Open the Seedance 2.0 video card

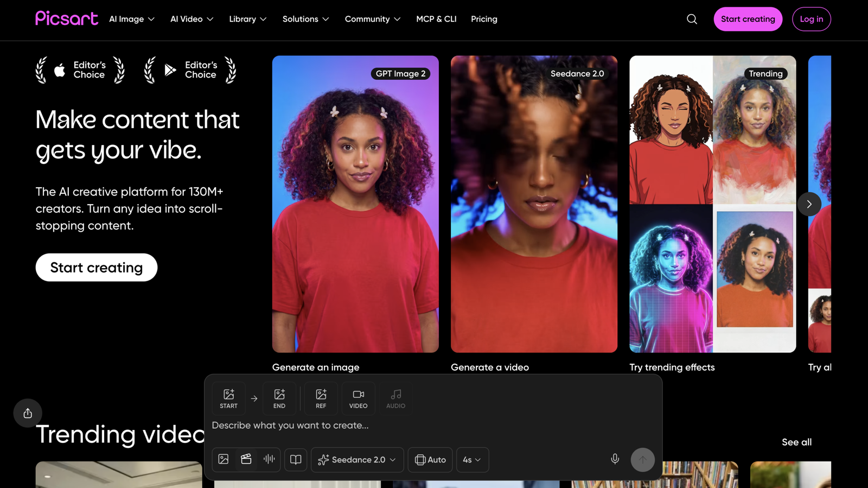(x=534, y=204)
